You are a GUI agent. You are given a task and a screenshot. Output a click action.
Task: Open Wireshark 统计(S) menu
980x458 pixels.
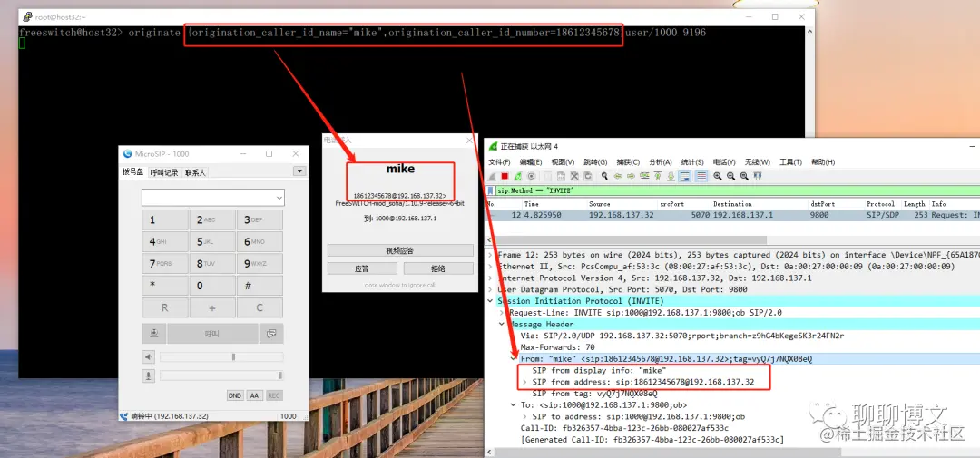tap(692, 161)
